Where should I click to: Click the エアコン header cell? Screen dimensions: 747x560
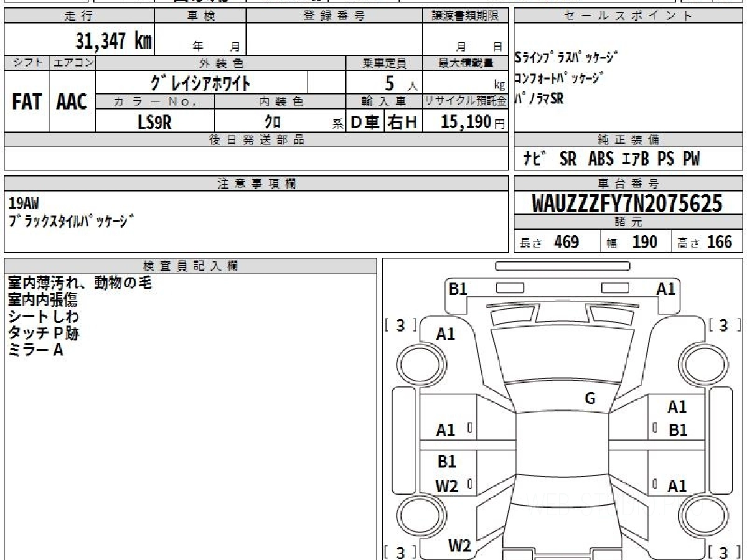(73, 63)
